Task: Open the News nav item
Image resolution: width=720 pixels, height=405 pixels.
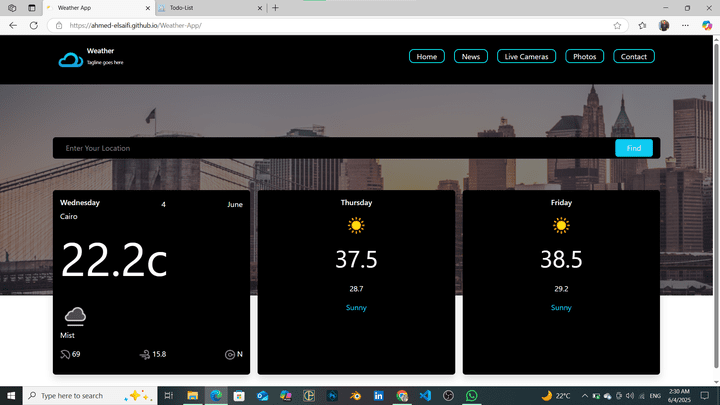Action: point(471,56)
